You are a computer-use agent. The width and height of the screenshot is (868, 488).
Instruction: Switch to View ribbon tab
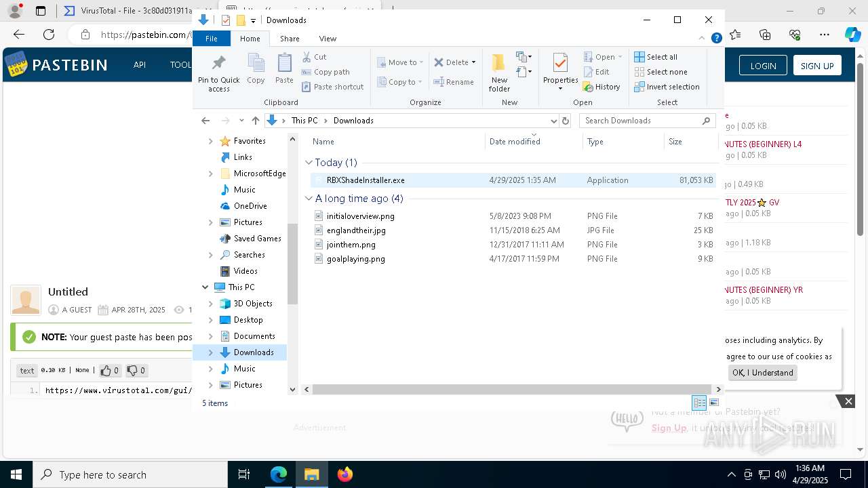[328, 39]
